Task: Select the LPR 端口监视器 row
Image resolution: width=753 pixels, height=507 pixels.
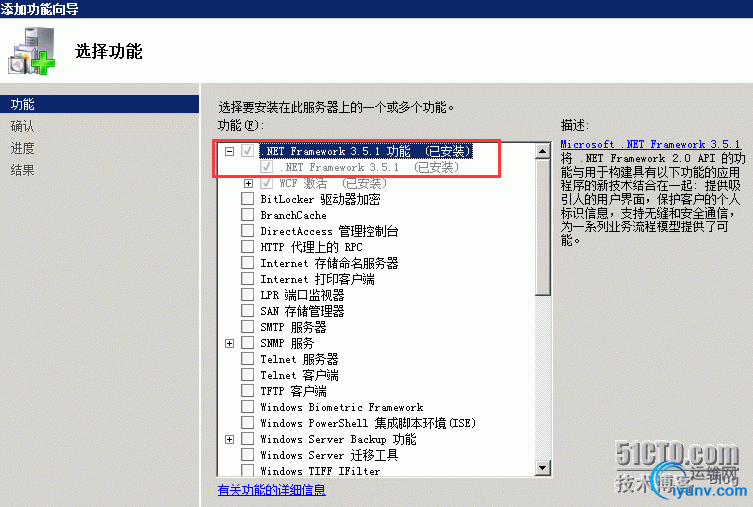Action: click(303, 295)
